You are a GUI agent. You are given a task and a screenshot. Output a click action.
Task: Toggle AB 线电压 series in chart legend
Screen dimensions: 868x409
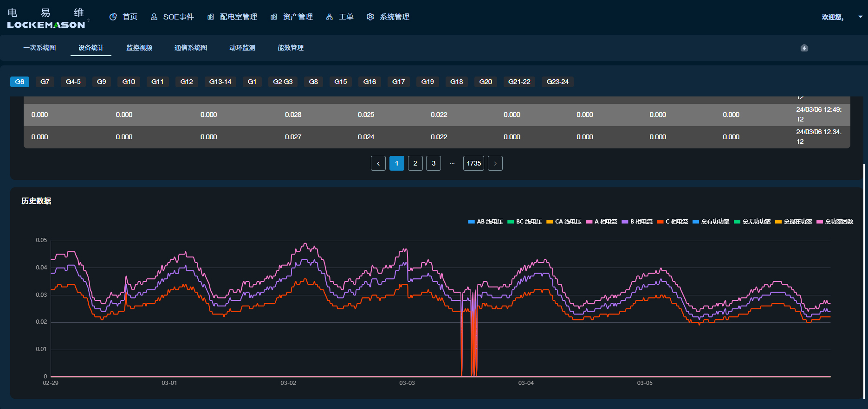486,222
